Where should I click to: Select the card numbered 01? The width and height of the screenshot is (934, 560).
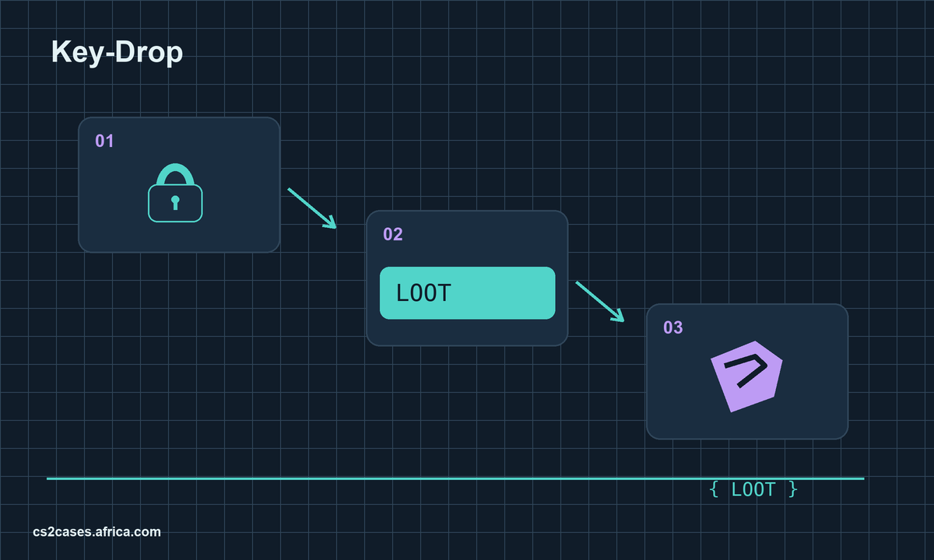[x=179, y=184]
